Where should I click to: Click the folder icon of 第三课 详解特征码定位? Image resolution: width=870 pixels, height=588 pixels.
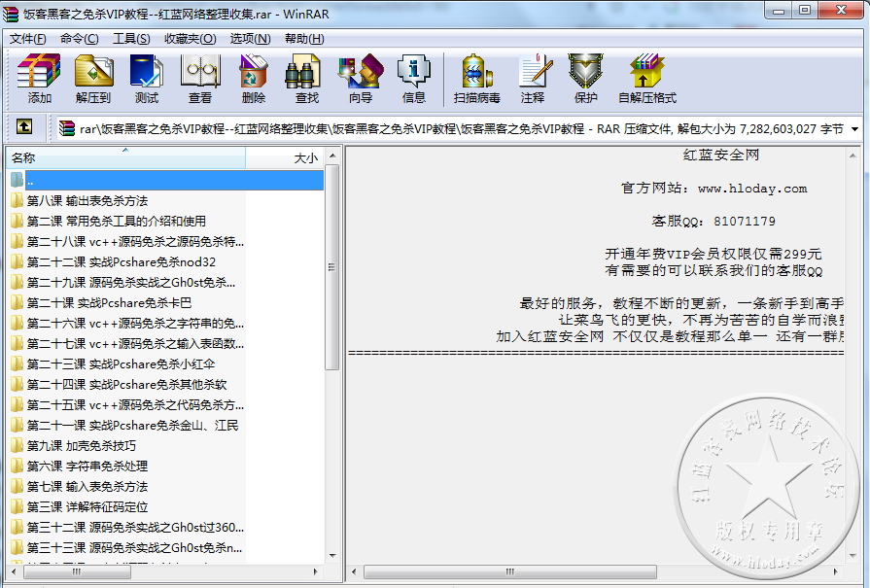[17, 506]
